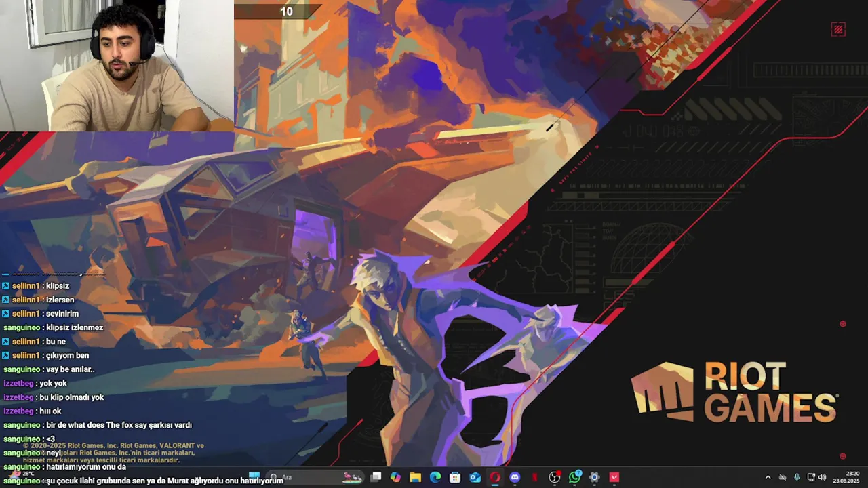This screenshot has height=488, width=868.
Task: Click sellinn1's 'bu ne' message
Action: [56, 342]
